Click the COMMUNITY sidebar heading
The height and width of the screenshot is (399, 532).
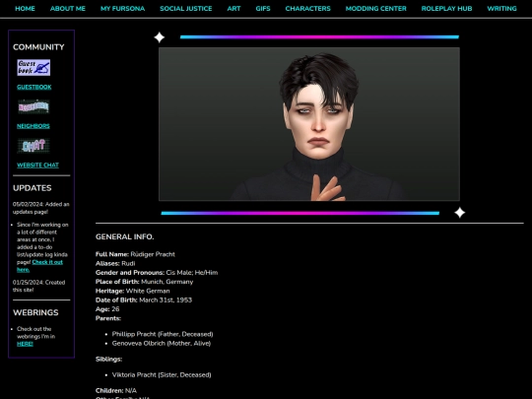(38, 47)
